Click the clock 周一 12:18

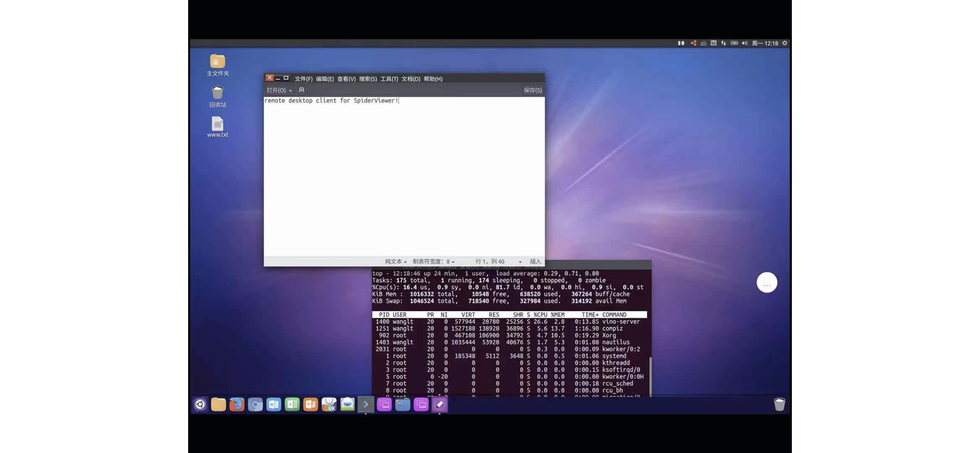(x=765, y=43)
